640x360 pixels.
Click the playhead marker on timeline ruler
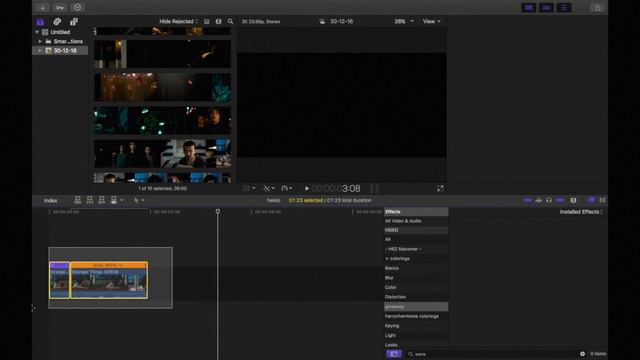tap(218, 211)
